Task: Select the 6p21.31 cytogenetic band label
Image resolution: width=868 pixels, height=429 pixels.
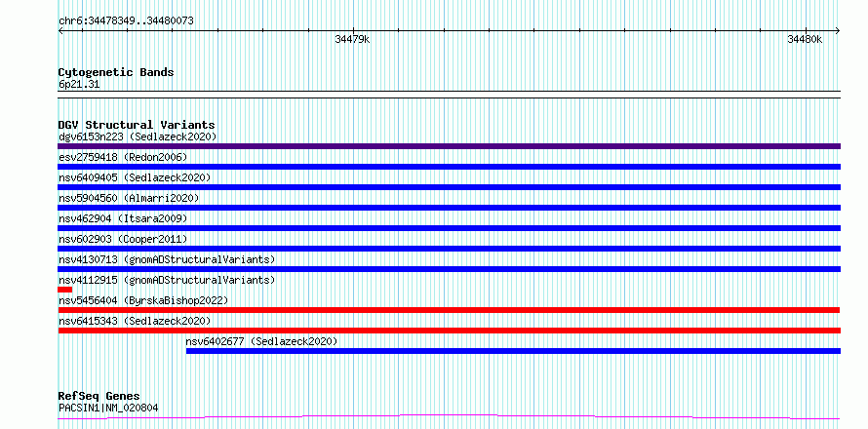Action: (79, 85)
